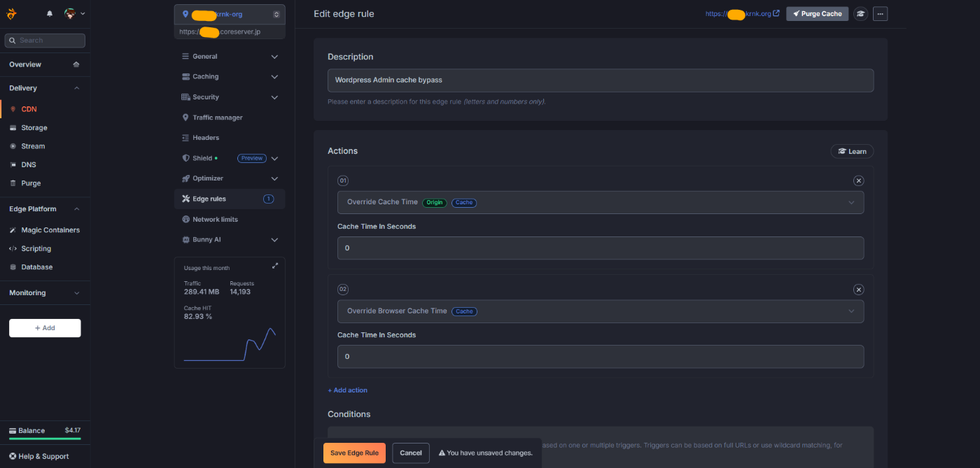Select Edge rules menu item
This screenshot has height=468, width=980.
click(230, 199)
